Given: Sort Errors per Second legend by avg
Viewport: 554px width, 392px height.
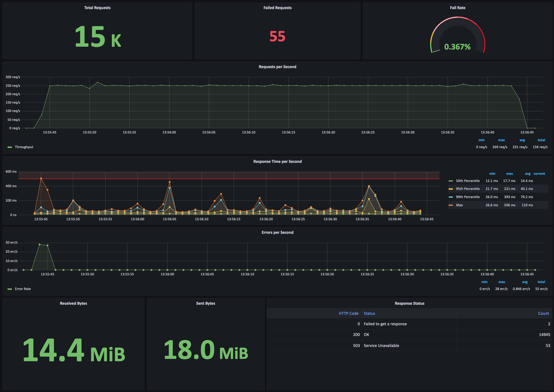Looking at the screenshot, I should pyautogui.click(x=525, y=282).
